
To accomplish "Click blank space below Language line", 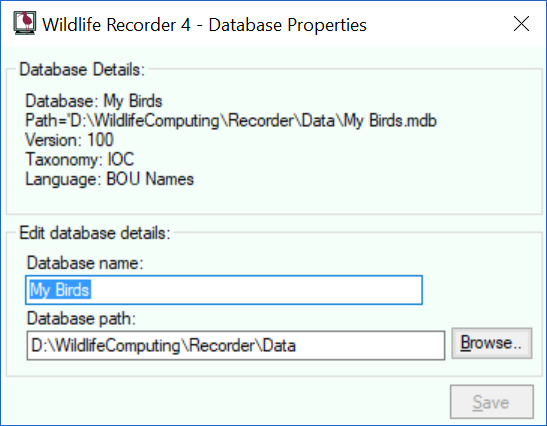I will [x=274, y=201].
